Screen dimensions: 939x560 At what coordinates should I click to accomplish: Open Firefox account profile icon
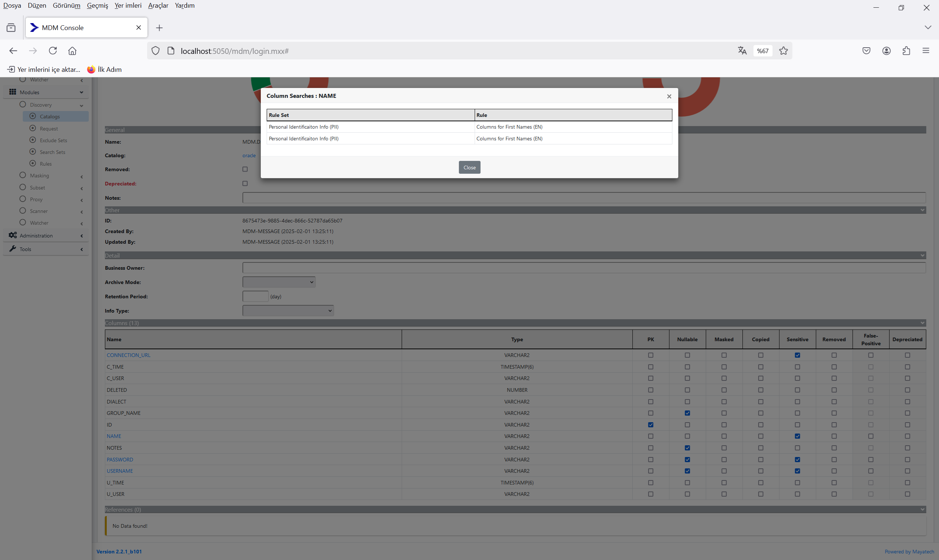887,51
